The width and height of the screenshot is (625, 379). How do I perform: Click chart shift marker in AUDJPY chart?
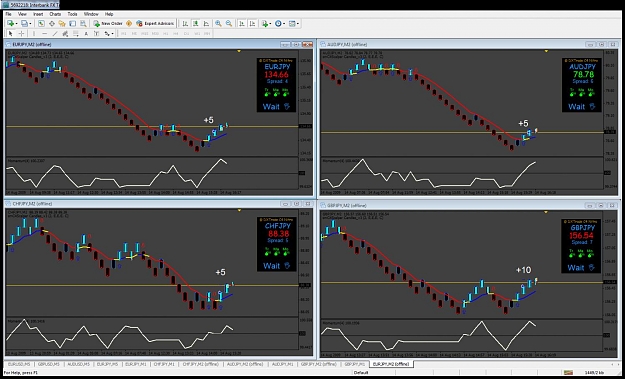(546, 51)
